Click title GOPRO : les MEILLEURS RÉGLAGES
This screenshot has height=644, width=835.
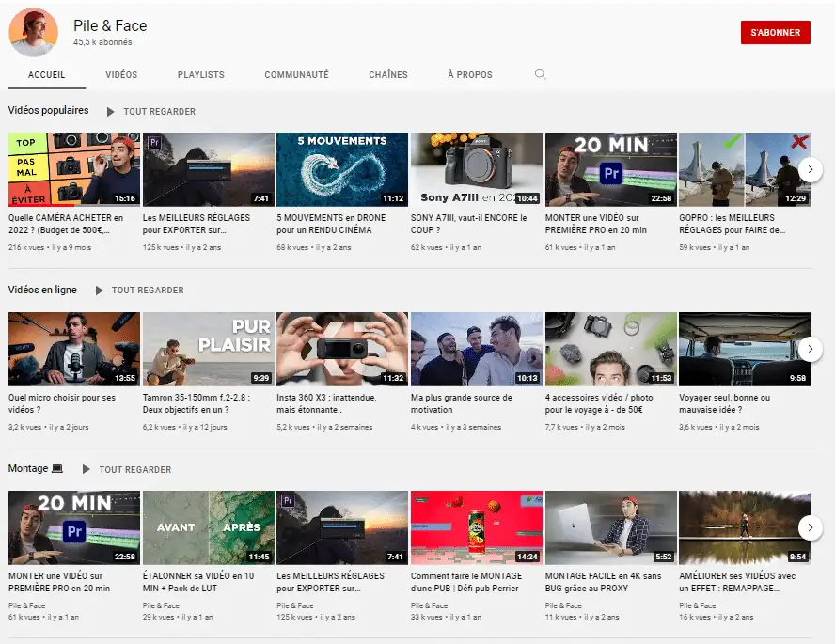point(732,224)
